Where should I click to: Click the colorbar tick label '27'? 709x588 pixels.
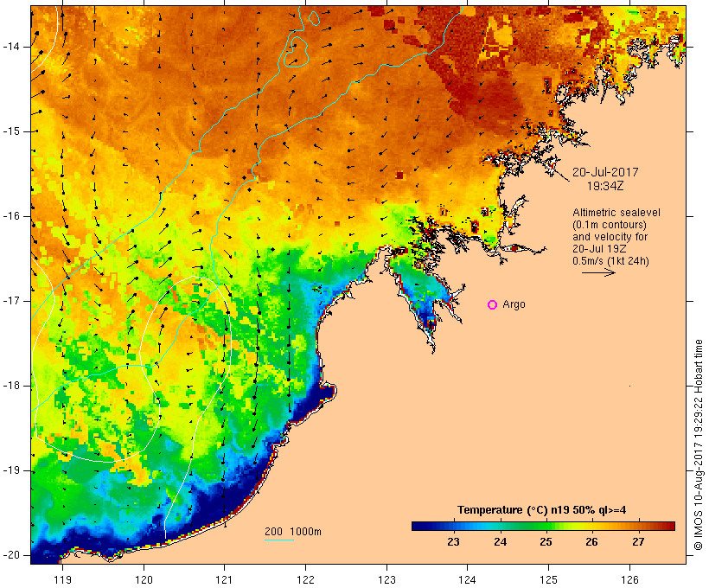638,542
